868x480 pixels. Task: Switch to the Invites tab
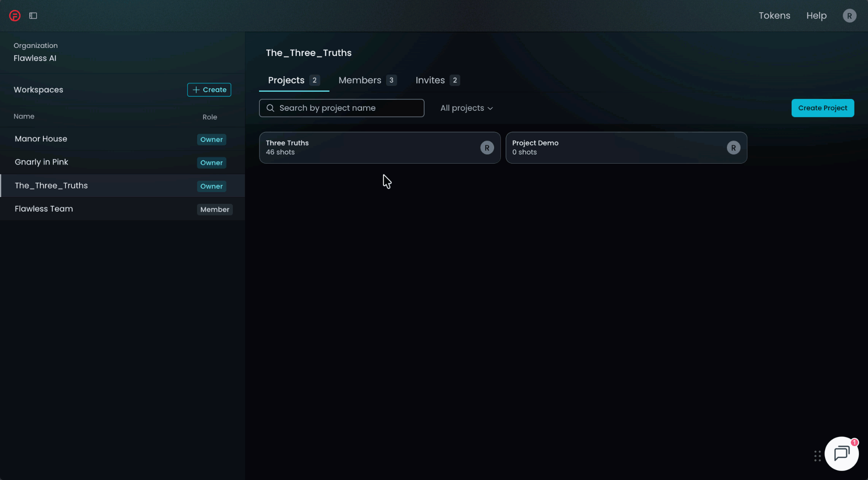pos(437,80)
